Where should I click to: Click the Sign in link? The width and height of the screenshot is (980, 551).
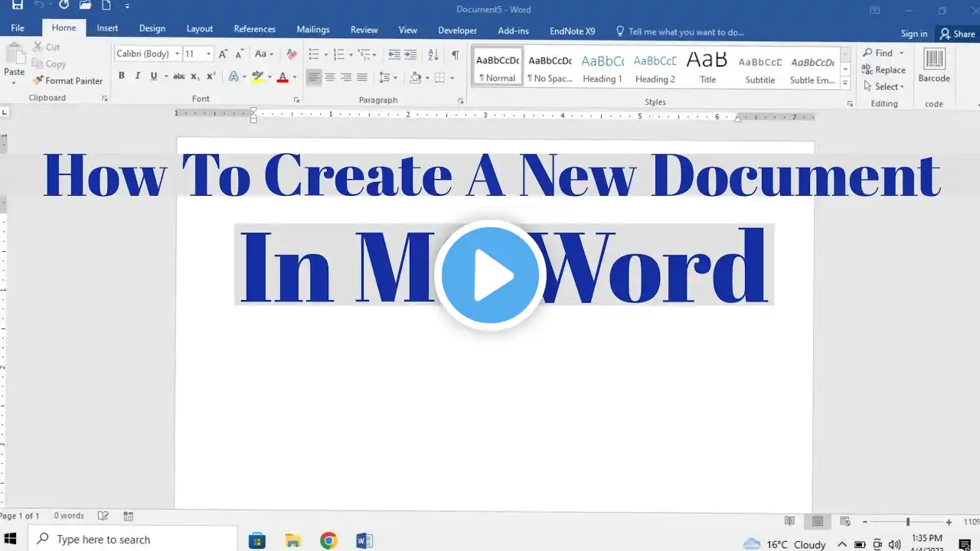(x=913, y=33)
